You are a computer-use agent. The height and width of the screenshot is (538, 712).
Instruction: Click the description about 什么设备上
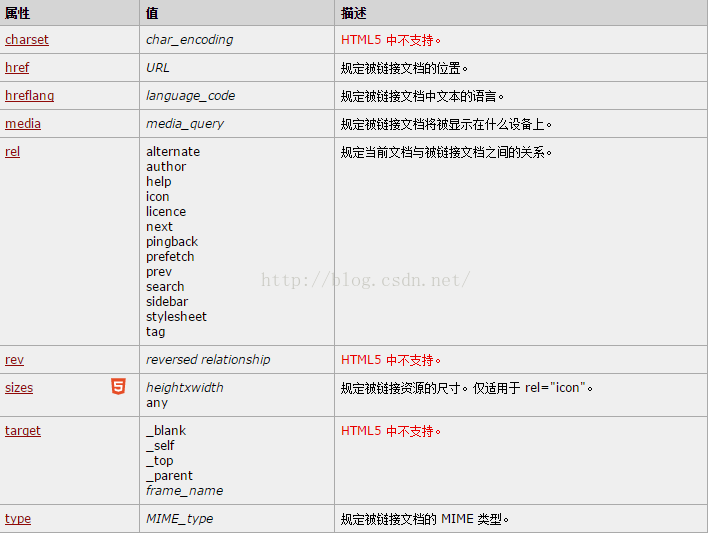[x=446, y=124]
